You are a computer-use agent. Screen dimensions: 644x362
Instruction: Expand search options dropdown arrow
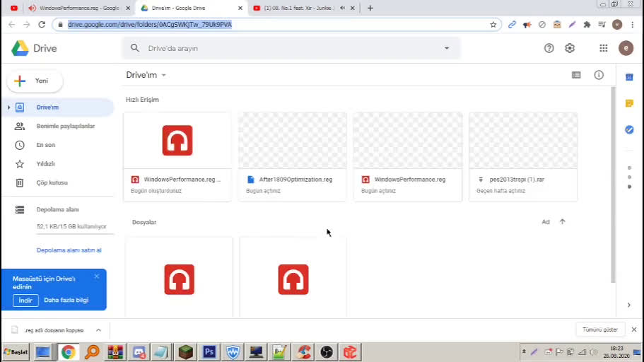447,48
